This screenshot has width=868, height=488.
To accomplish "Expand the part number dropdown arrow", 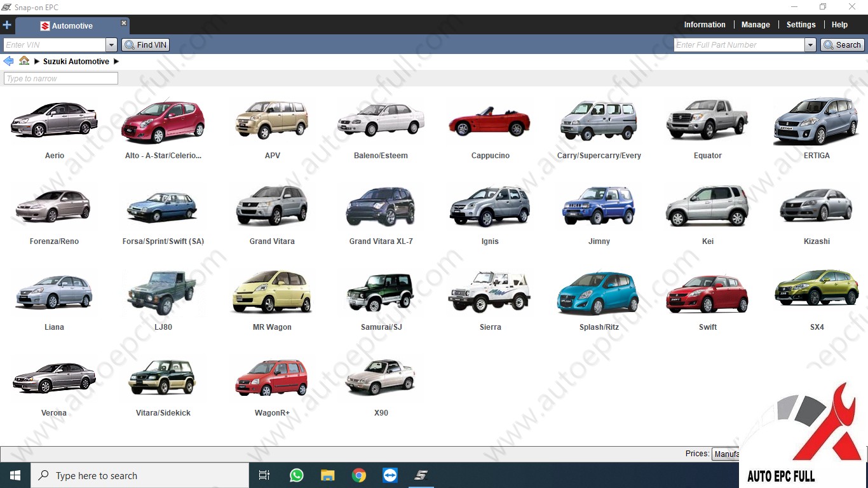I will pyautogui.click(x=810, y=45).
